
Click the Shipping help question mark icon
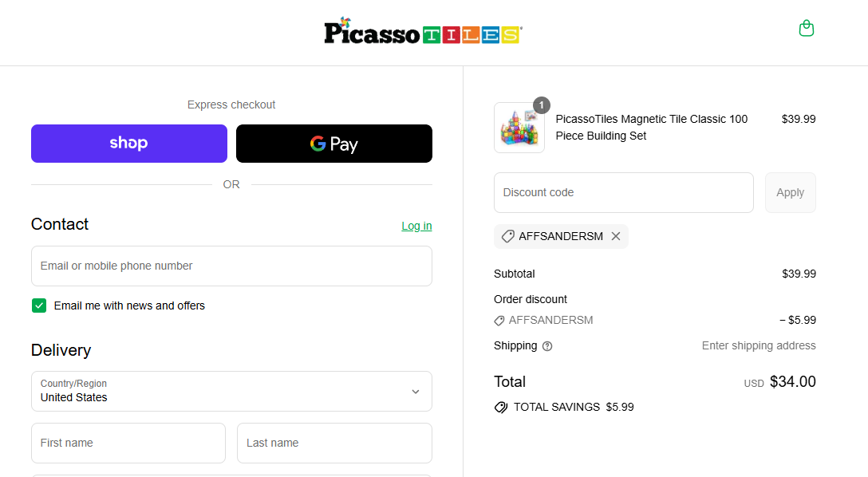[x=546, y=345]
